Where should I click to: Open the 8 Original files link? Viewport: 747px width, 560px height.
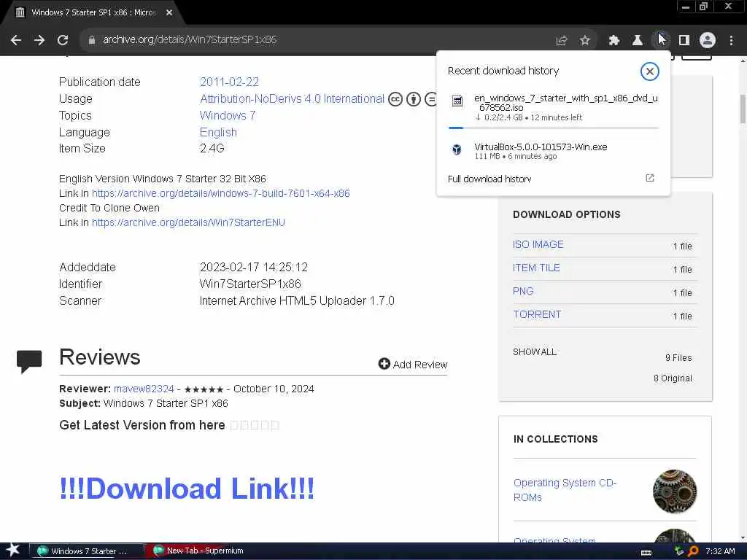(673, 378)
